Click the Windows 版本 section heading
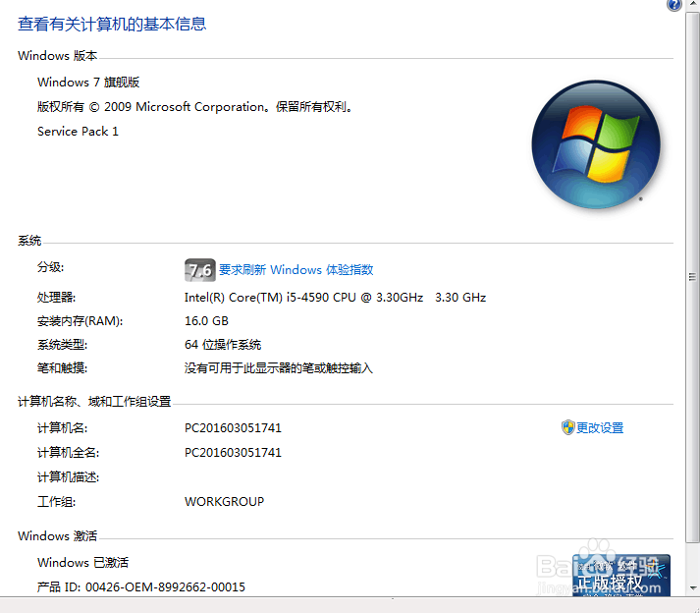 coord(57,56)
